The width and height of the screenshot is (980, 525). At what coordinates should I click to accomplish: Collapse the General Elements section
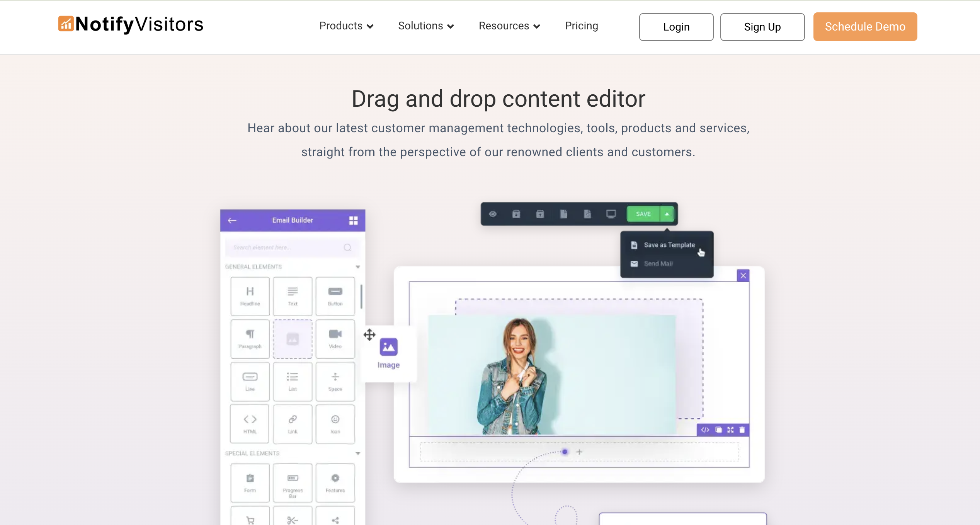[358, 267]
